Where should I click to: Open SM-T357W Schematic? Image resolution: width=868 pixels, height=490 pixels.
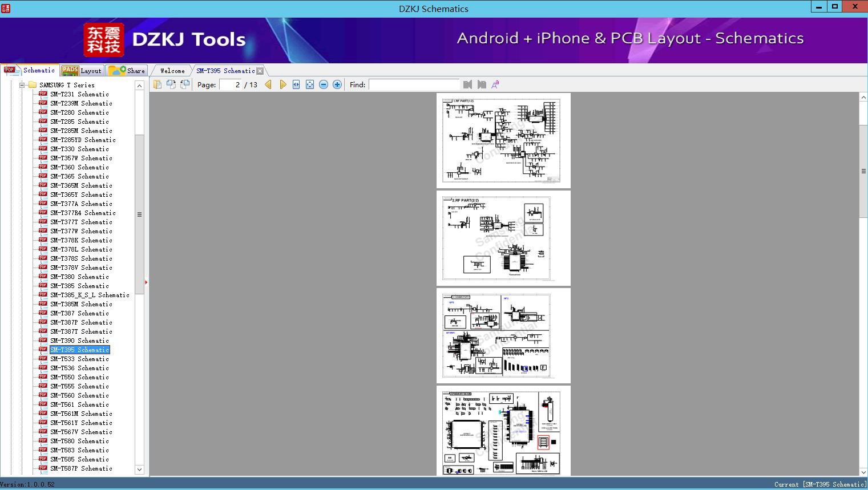click(81, 158)
